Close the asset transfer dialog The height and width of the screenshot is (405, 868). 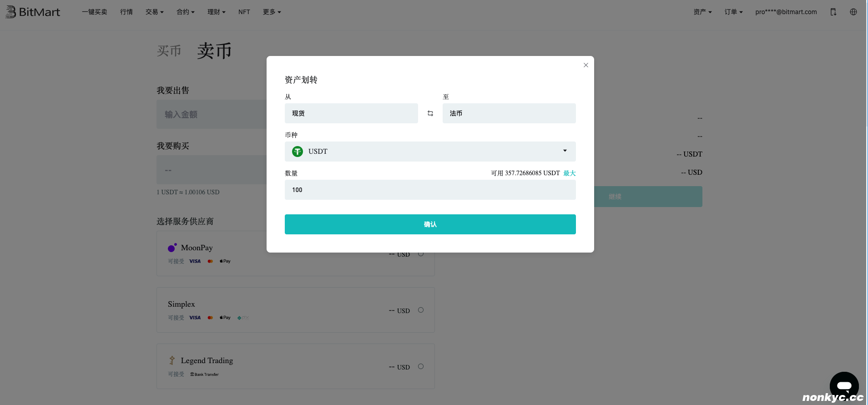click(585, 65)
